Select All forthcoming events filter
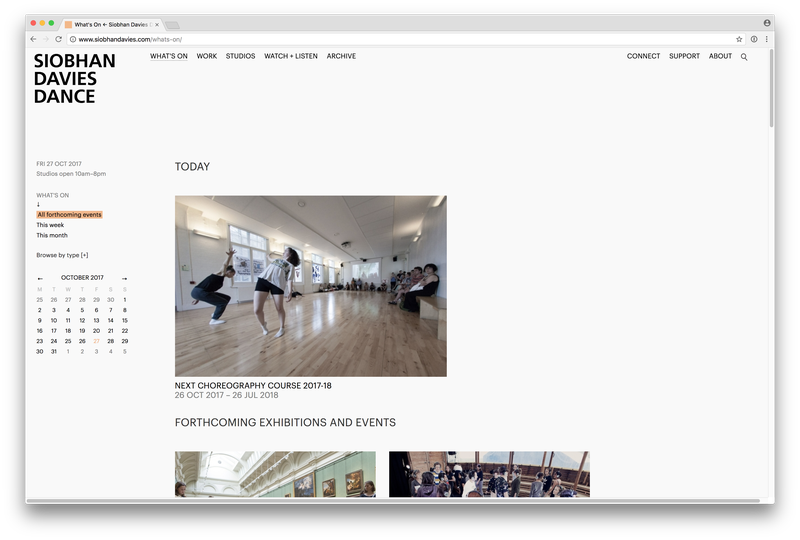 click(x=69, y=215)
